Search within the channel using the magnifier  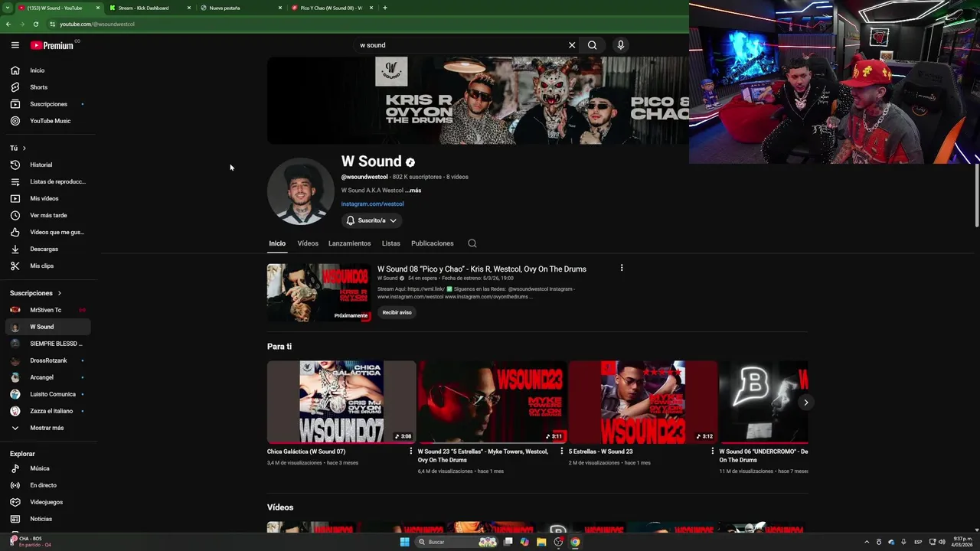472,243
